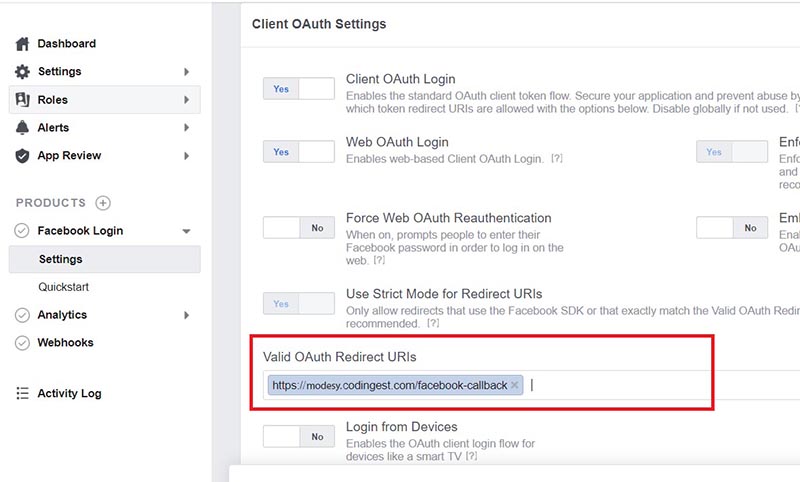The width and height of the screenshot is (800, 482).
Task: Click the Alerts bell icon
Action: click(22, 128)
